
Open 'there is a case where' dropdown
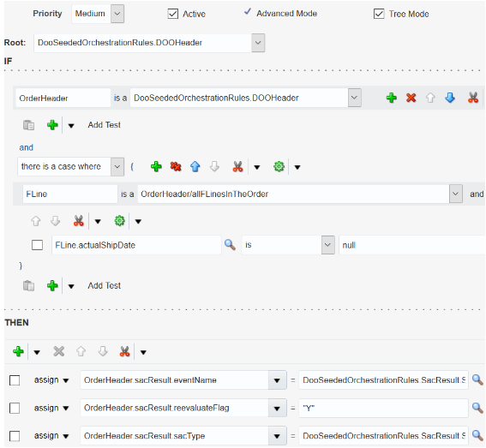(117, 167)
